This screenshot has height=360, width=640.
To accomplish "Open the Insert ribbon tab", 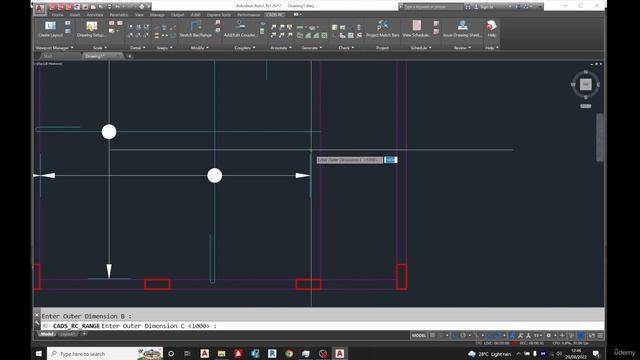I will click(x=75, y=15).
